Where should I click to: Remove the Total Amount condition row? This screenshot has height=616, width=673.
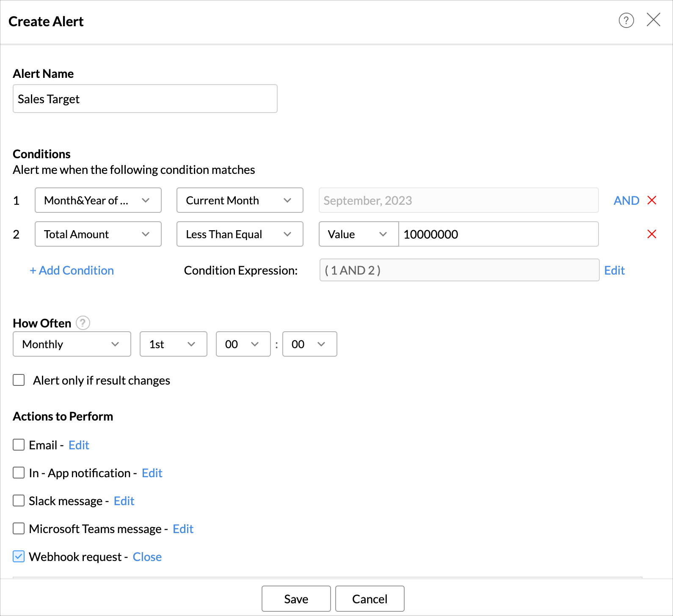[x=652, y=234]
